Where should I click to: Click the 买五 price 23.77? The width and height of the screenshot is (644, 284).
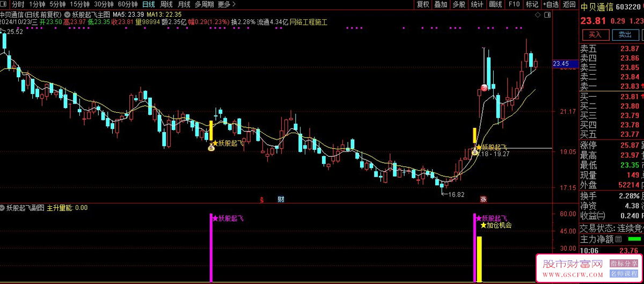click(630, 134)
